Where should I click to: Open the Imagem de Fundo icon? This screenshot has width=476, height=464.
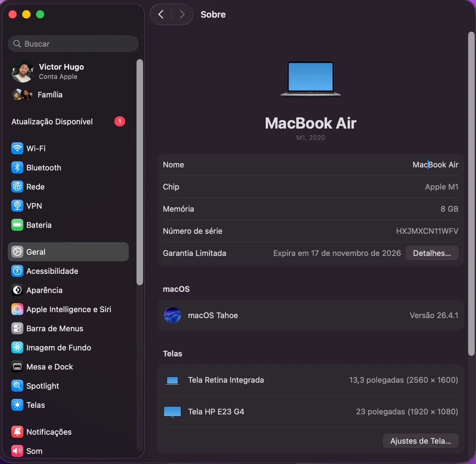(x=17, y=347)
